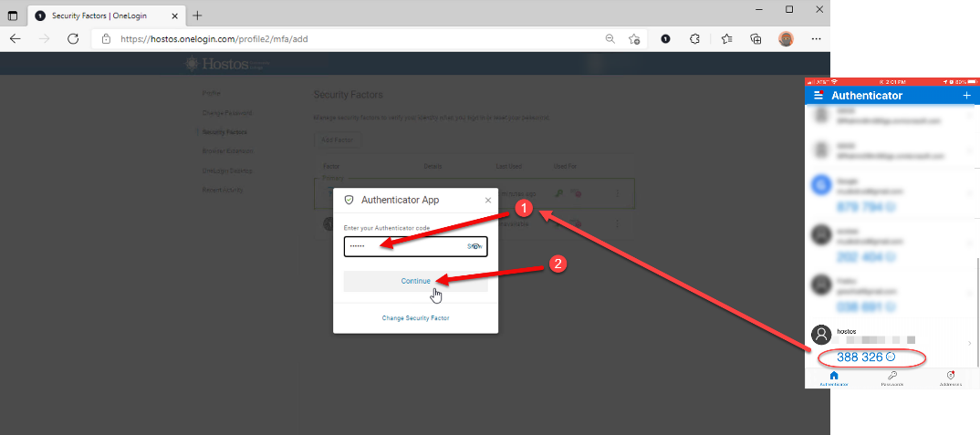Open the Favorites list

click(x=726, y=39)
